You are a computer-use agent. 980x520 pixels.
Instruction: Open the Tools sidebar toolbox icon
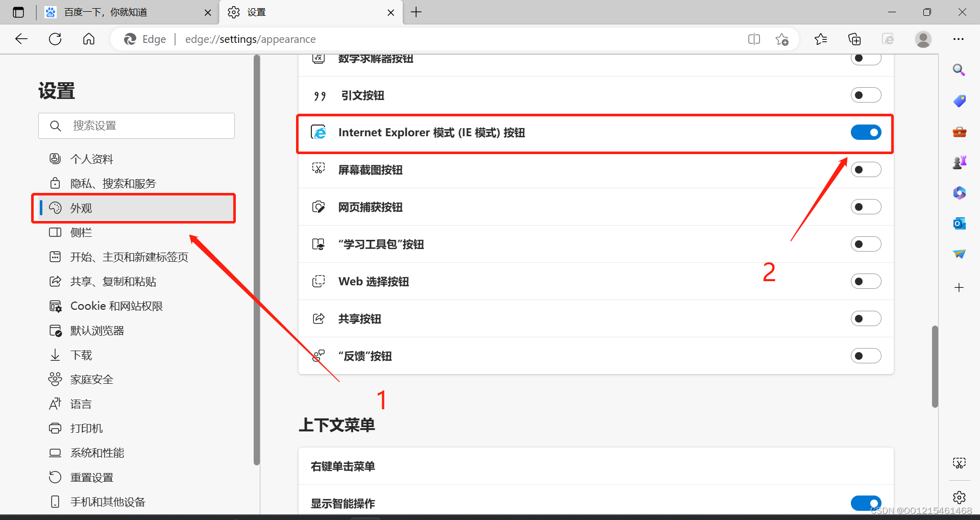click(x=959, y=132)
